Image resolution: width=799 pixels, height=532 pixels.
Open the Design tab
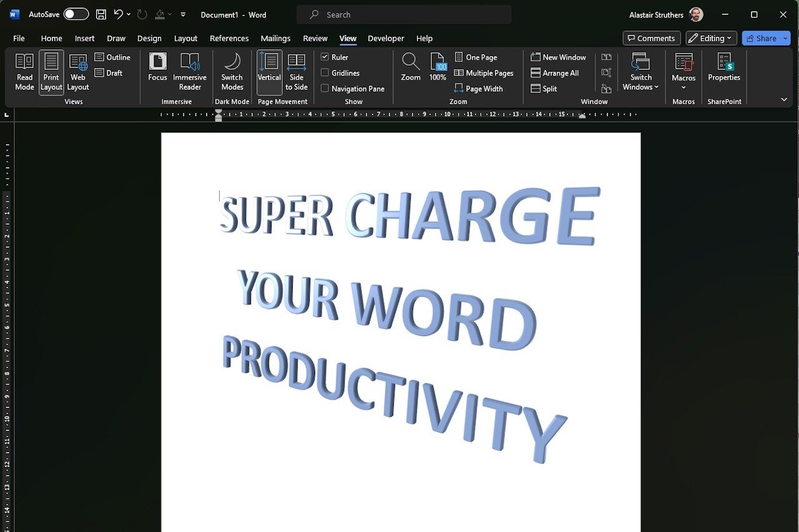click(x=149, y=38)
